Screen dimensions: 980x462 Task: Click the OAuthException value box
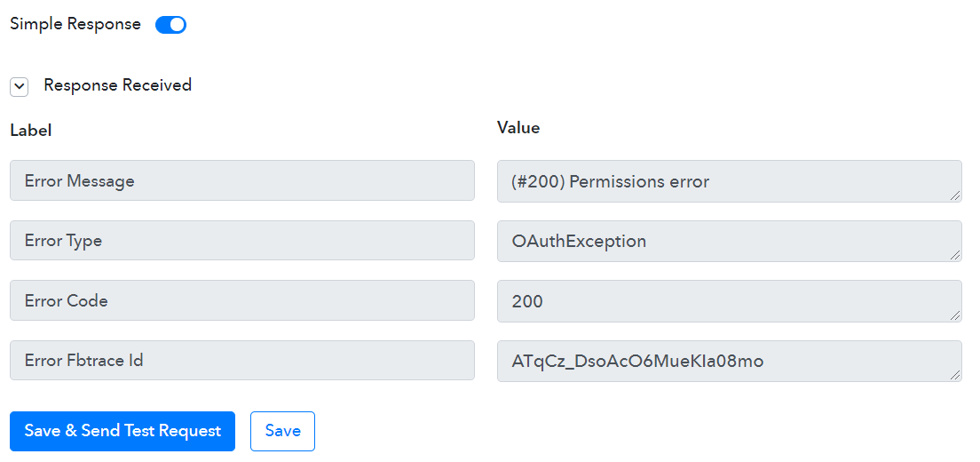(730, 241)
